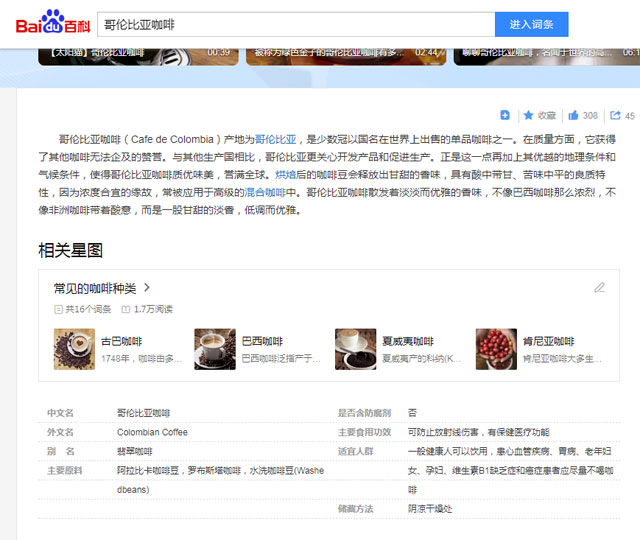Click the blue plus add icon
Viewport: 640px width, 540px height.
coord(505,116)
